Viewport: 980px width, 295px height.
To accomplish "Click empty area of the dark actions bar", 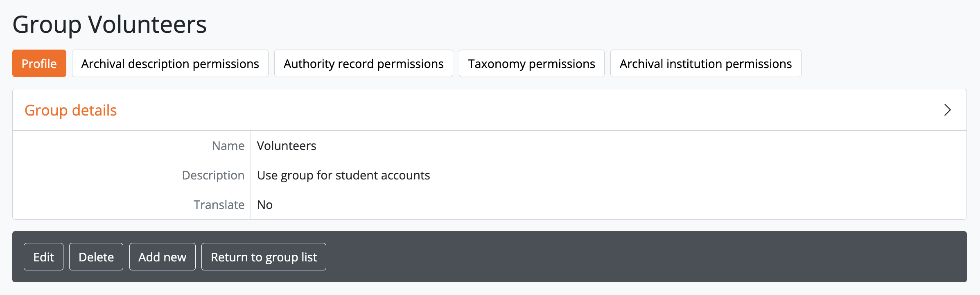I will tap(614, 257).
